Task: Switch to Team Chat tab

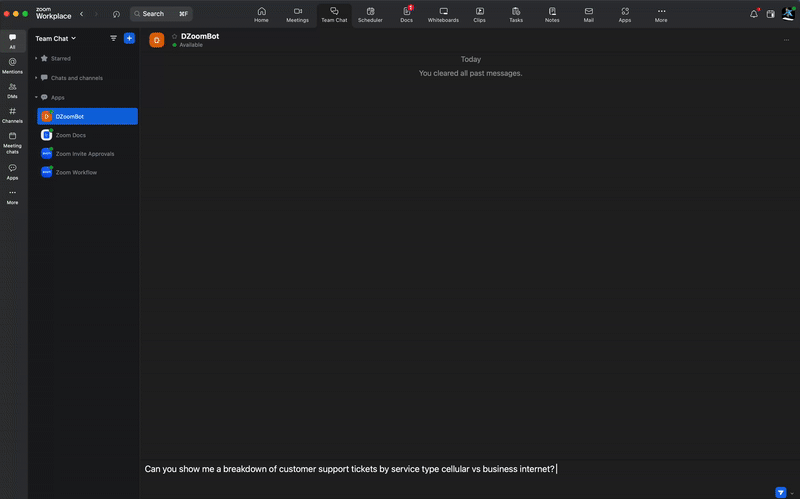Action: tap(334, 15)
